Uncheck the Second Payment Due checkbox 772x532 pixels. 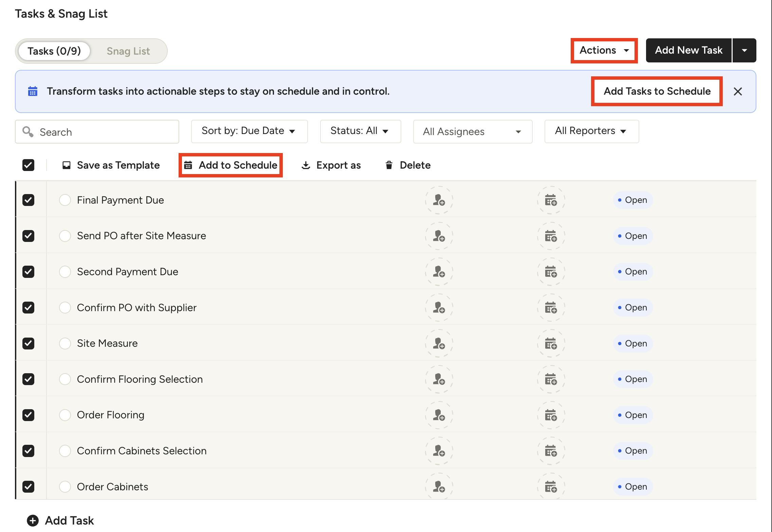point(29,272)
